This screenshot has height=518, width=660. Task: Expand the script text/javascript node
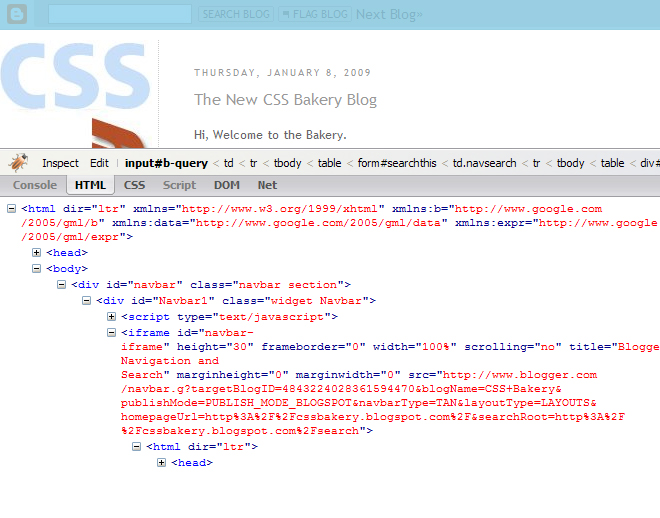click(112, 316)
